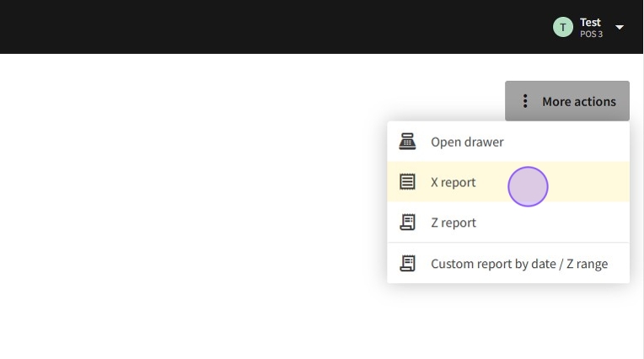
Task: Expand the user dropdown caret in header
Action: click(x=620, y=27)
